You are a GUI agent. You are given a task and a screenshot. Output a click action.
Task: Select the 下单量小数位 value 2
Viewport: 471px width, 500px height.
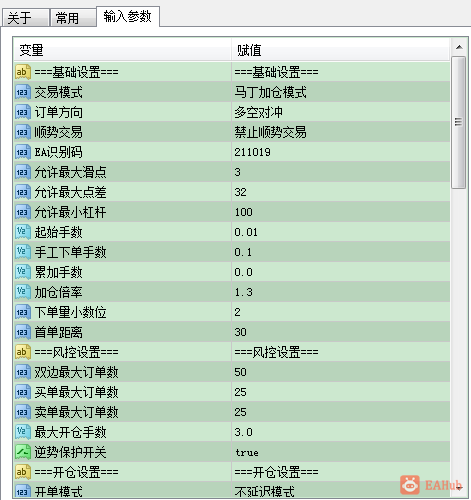coord(341,312)
